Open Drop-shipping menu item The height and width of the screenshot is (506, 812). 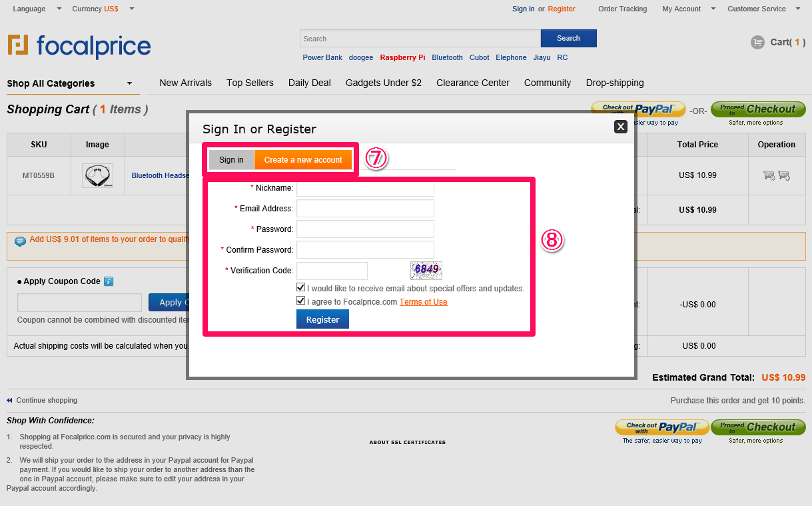615,83
